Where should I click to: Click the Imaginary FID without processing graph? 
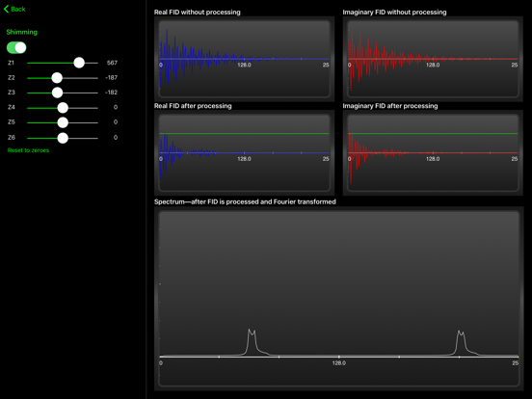433,59
